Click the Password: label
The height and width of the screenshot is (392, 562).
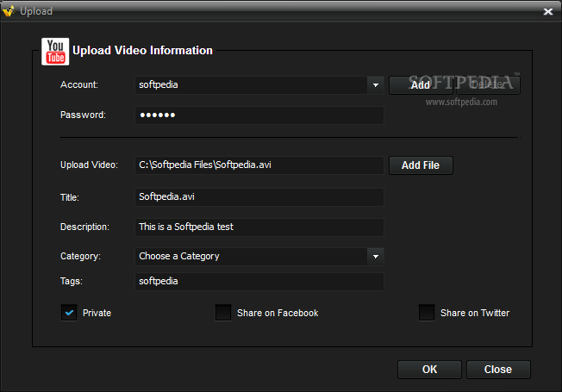coord(83,115)
